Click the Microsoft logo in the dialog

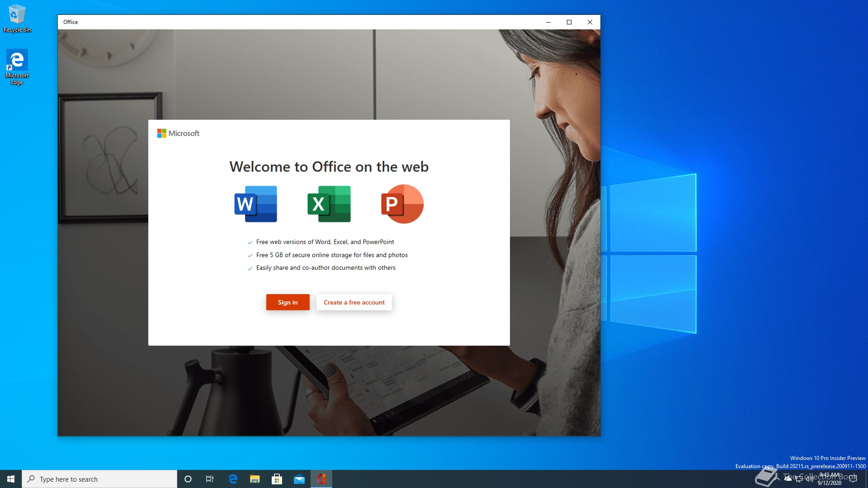point(178,133)
